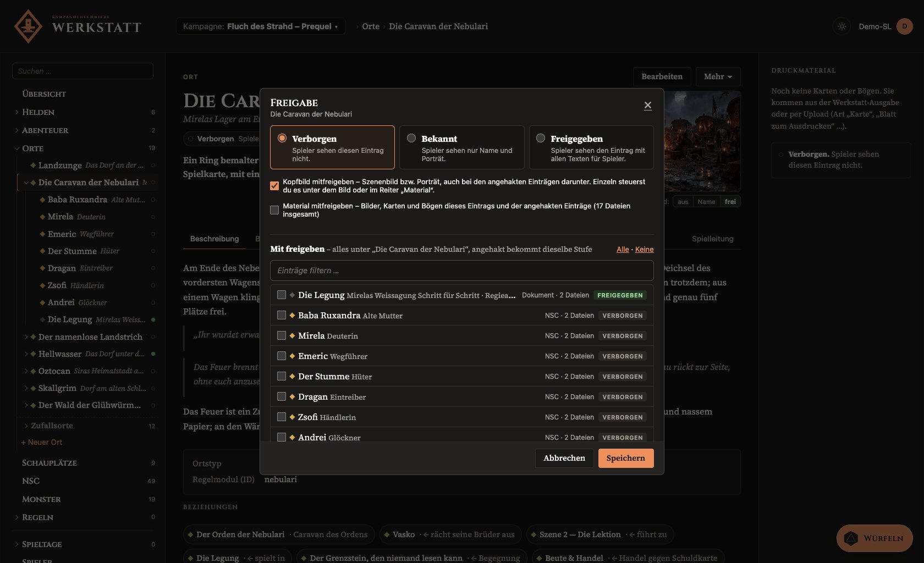Click diamond icon beside Die Legung in dialog list

(292, 295)
